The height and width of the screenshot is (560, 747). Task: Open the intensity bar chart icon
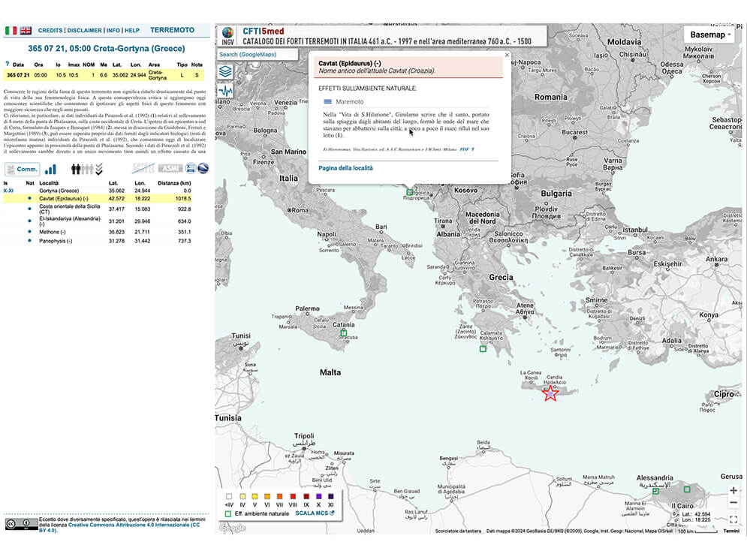(50, 169)
